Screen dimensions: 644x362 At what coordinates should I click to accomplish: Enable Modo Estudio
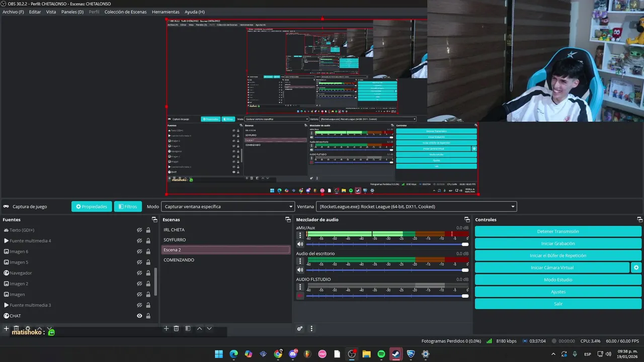click(x=558, y=280)
